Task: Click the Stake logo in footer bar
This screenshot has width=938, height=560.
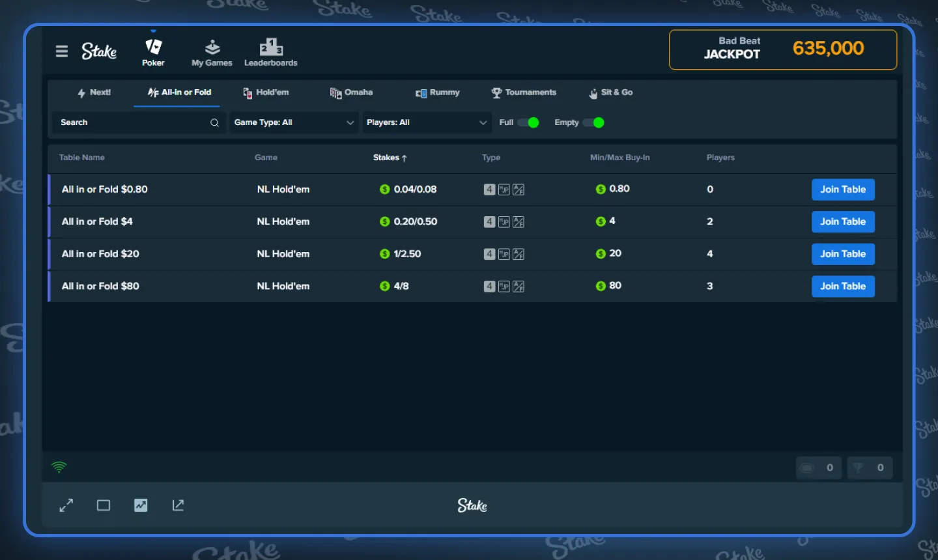Action: [472, 505]
